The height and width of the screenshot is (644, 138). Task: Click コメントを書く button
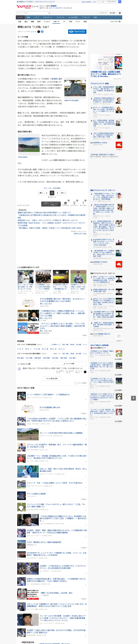69,364
